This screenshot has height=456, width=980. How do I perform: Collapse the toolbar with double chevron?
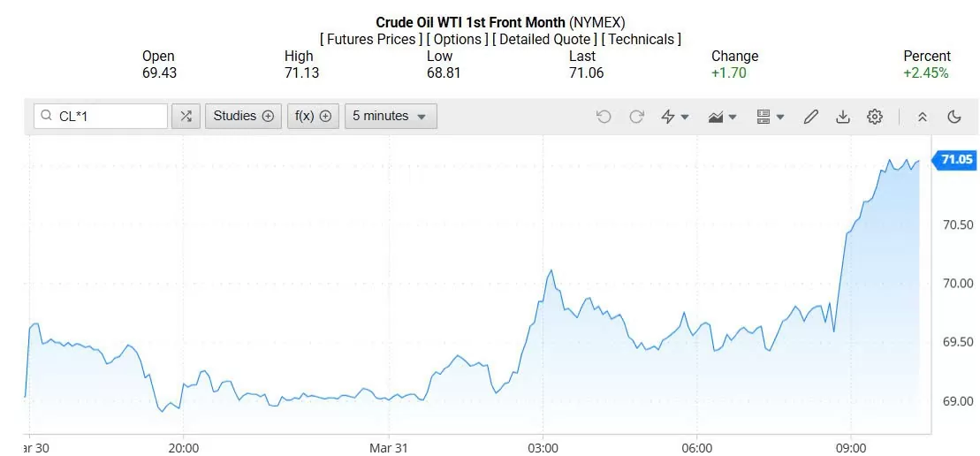[x=922, y=117]
